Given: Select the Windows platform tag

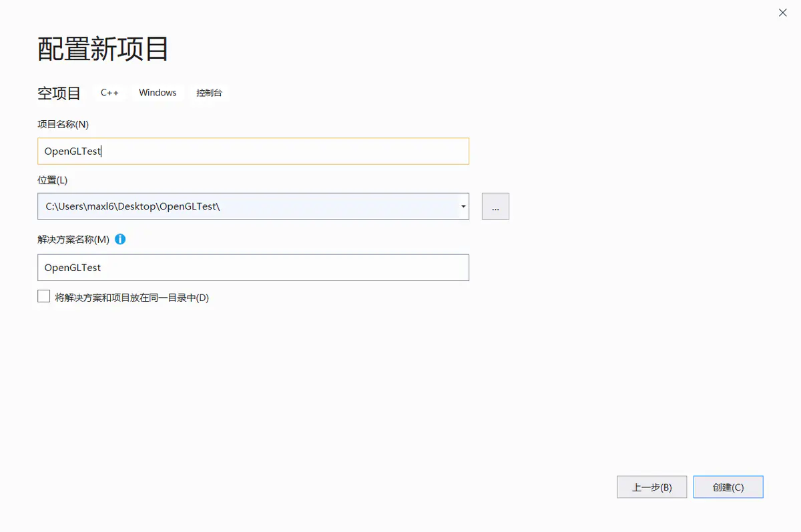Looking at the screenshot, I should point(157,93).
